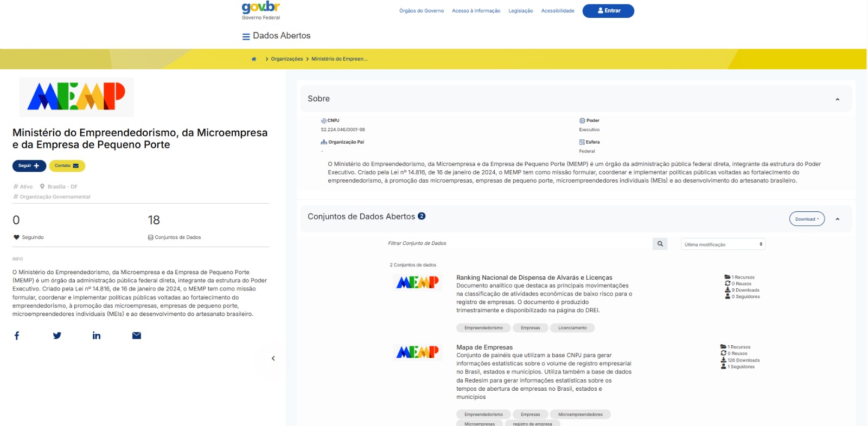The image size is (868, 426).
Task: Click the Reusos icon for Mapa de Empresas
Action: tap(723, 353)
